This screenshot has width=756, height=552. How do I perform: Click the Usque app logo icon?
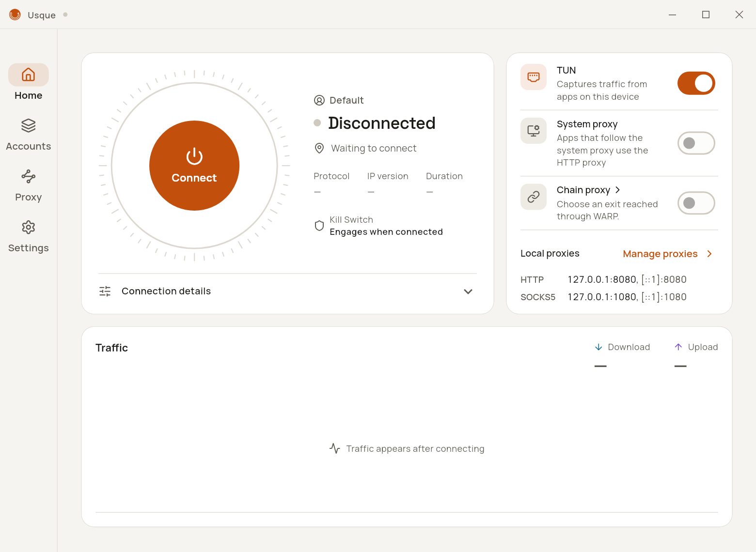pos(15,15)
